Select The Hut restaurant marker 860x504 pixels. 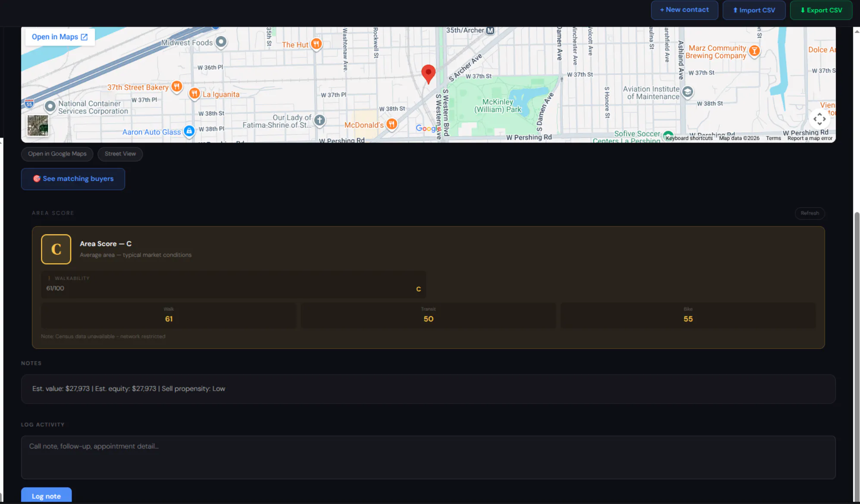pyautogui.click(x=316, y=44)
